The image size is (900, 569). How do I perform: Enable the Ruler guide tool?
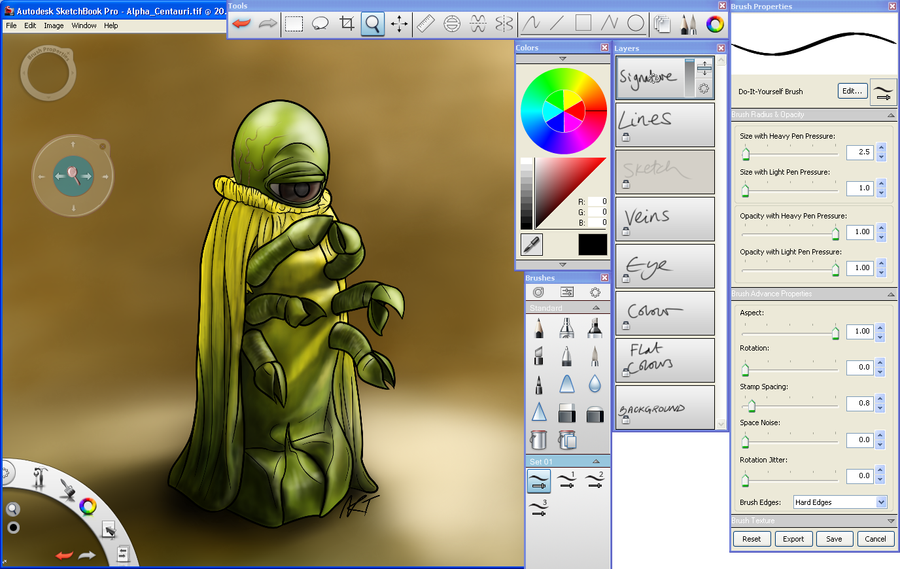pos(426,24)
